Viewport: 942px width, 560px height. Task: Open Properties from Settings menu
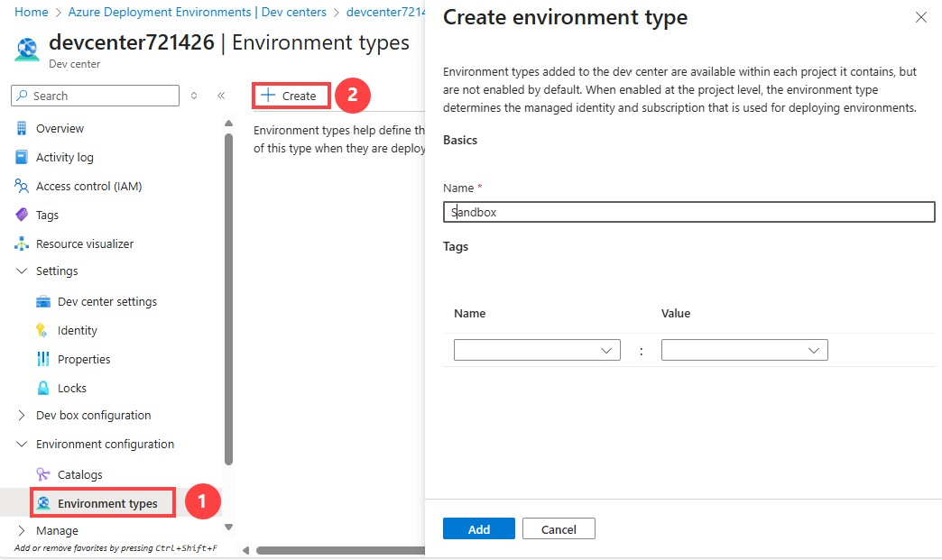click(83, 359)
